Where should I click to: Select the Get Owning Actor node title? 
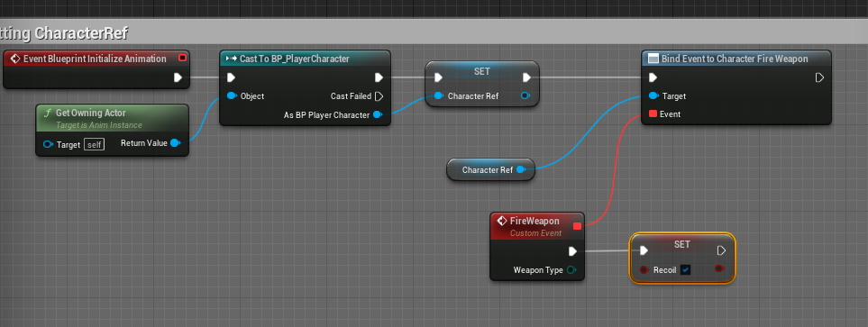click(90, 113)
